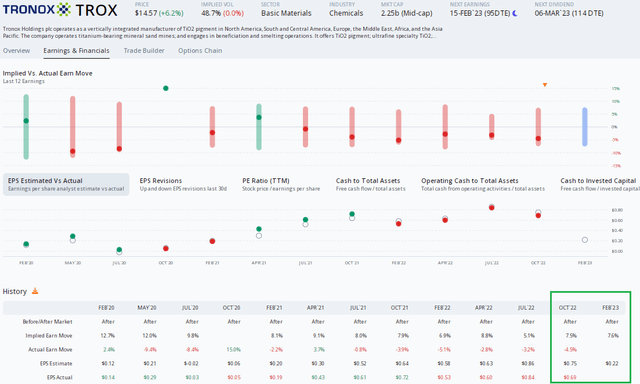Select the Earnings & Financials tab
This screenshot has height=384, width=640.
(76, 51)
